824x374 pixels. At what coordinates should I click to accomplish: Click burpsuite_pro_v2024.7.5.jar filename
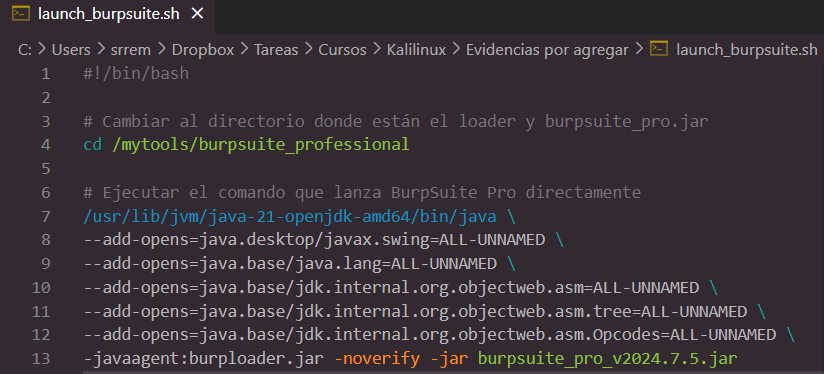pyautogui.click(x=607, y=359)
